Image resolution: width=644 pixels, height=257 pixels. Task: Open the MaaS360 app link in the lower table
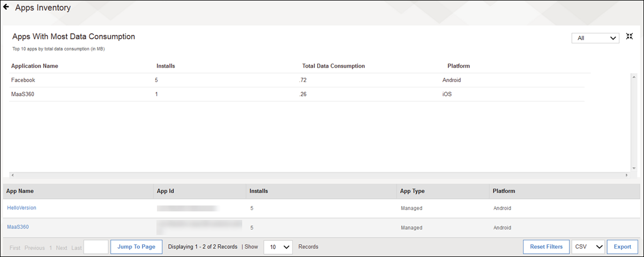(x=18, y=227)
